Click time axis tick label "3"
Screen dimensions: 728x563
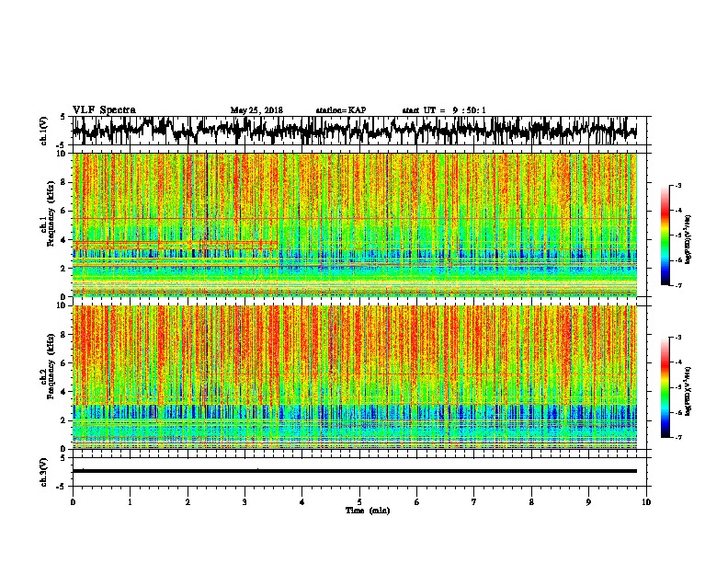click(245, 501)
